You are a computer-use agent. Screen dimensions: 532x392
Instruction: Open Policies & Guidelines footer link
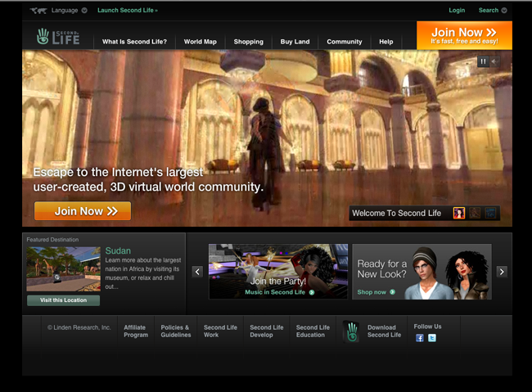pyautogui.click(x=176, y=331)
